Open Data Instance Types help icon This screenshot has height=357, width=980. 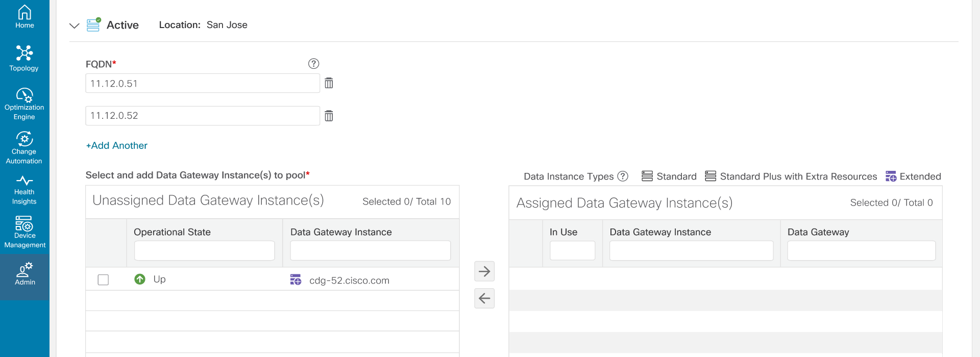click(x=623, y=176)
